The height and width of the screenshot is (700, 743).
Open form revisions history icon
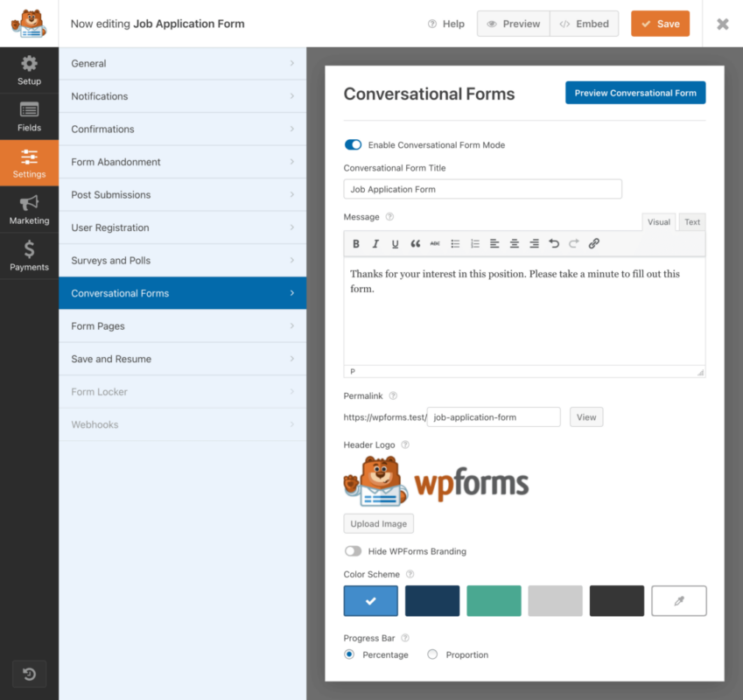(x=29, y=674)
